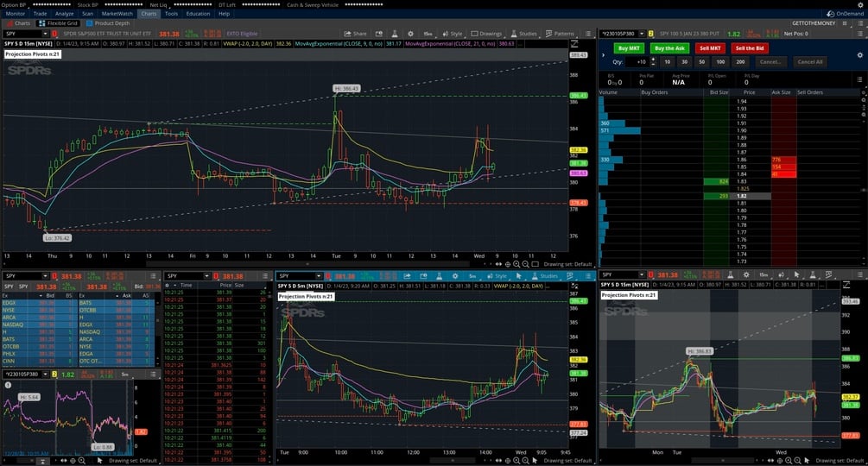Click price 1.82 in ladder

[x=743, y=196]
